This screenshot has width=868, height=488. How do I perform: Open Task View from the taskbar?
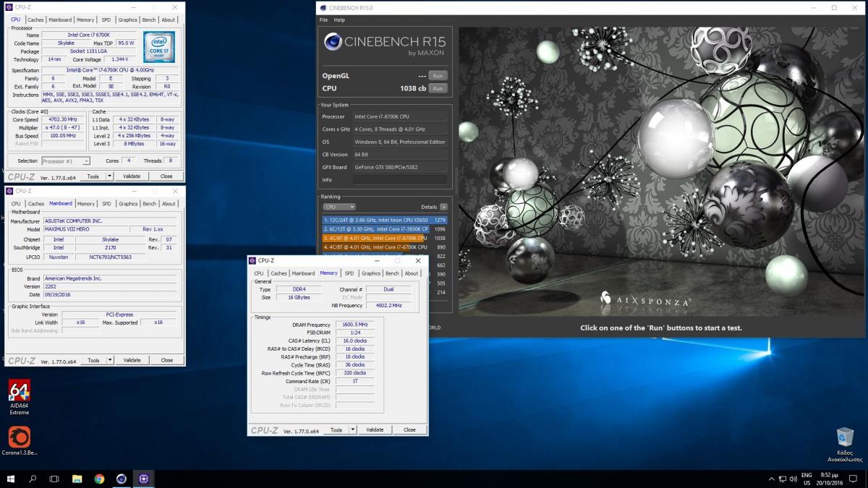click(54, 479)
